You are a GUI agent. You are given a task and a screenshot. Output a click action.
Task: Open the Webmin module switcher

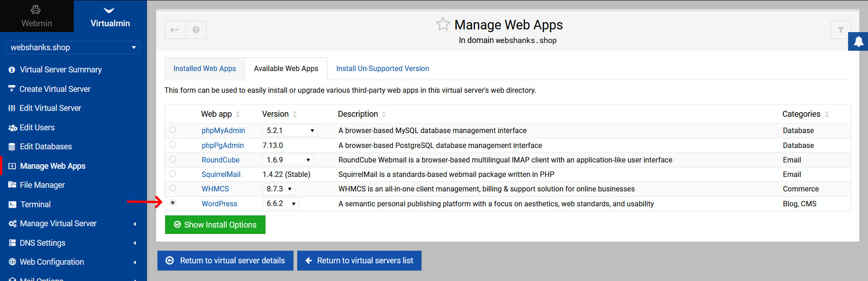[37, 16]
